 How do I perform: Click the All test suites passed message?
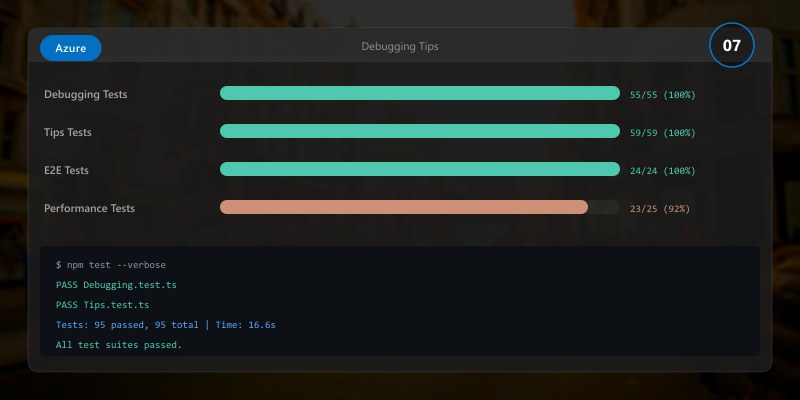[x=119, y=345]
